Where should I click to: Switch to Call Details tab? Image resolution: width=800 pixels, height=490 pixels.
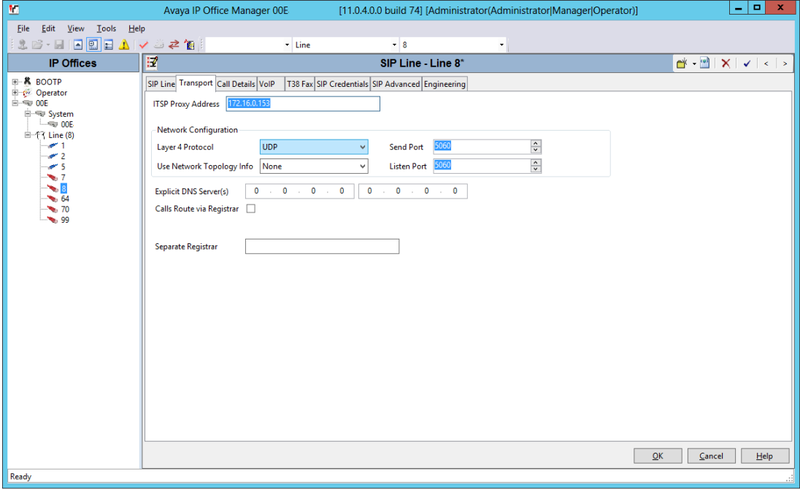coord(236,84)
